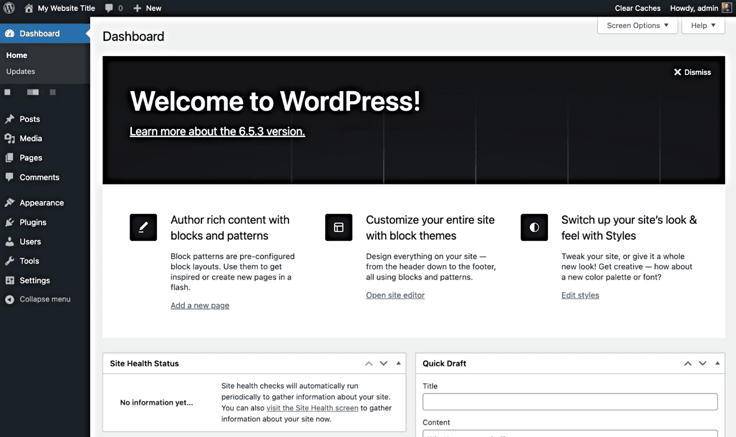Click the Settings sliders icon
Screen dimensions: 736x437
pyautogui.click(x=9, y=280)
